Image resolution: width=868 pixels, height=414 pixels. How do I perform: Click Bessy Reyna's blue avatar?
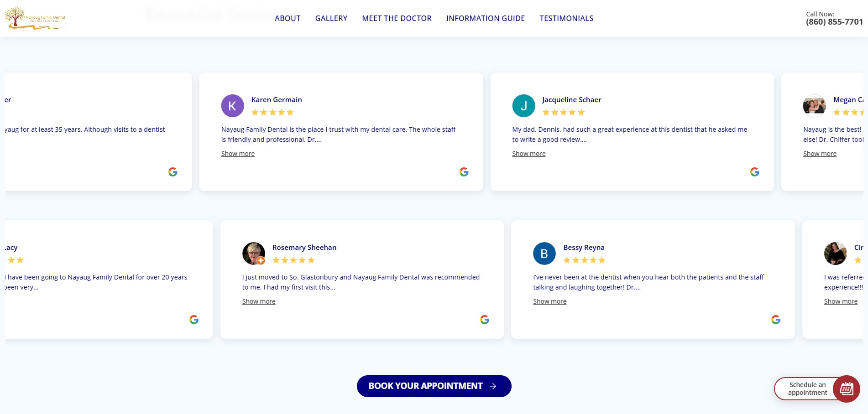tap(544, 254)
